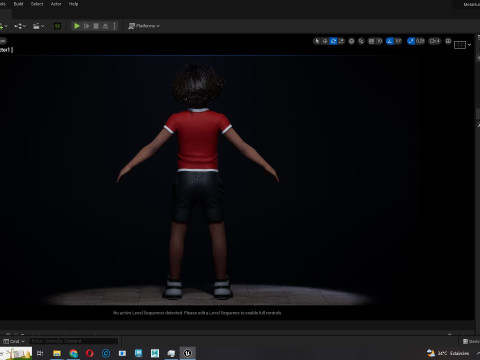Open the Blueprints dropdown in toolbar
Screen dimensions: 480x360
pos(20,26)
